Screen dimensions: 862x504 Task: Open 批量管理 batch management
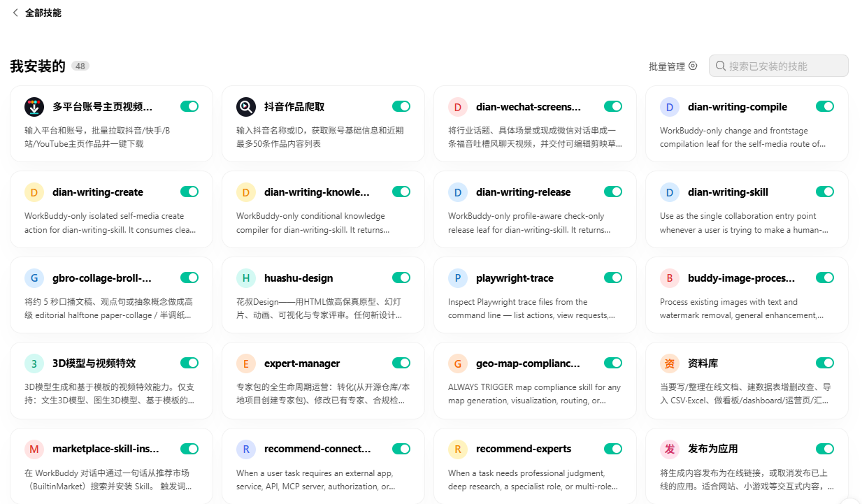[673, 66]
